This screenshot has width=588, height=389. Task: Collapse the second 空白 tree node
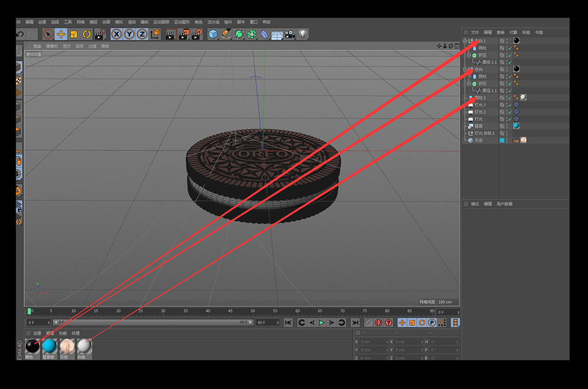(465, 69)
